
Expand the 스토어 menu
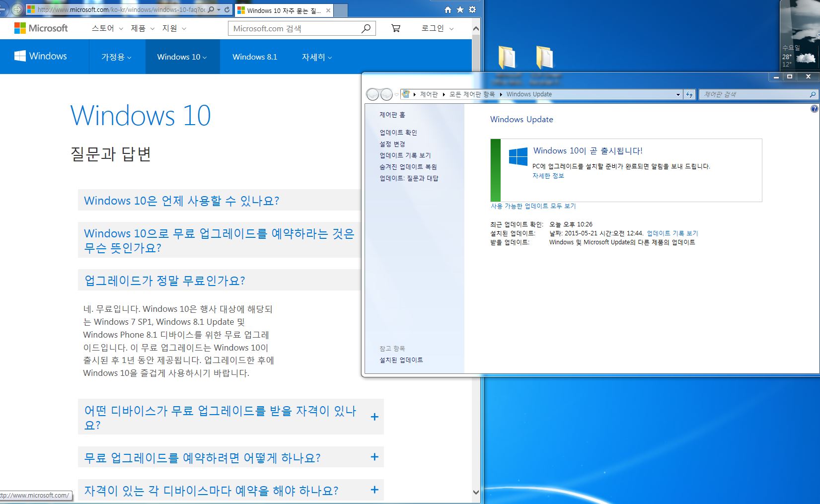click(x=107, y=28)
